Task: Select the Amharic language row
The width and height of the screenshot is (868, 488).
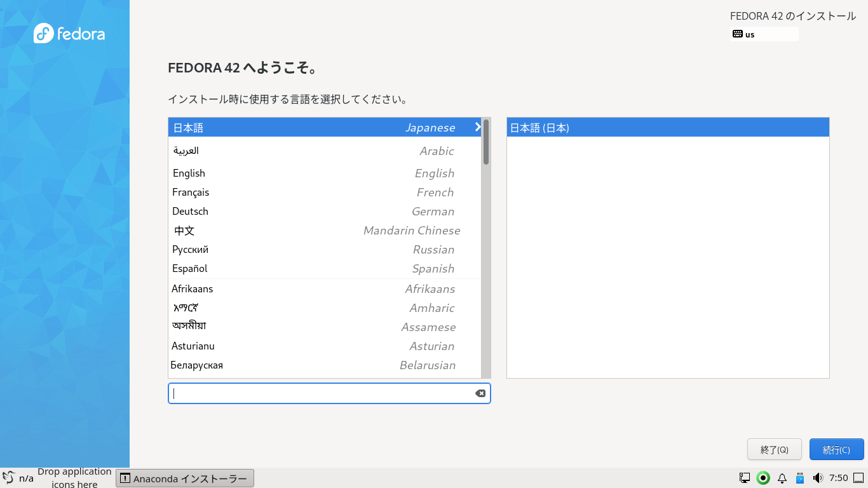Action: [x=325, y=308]
